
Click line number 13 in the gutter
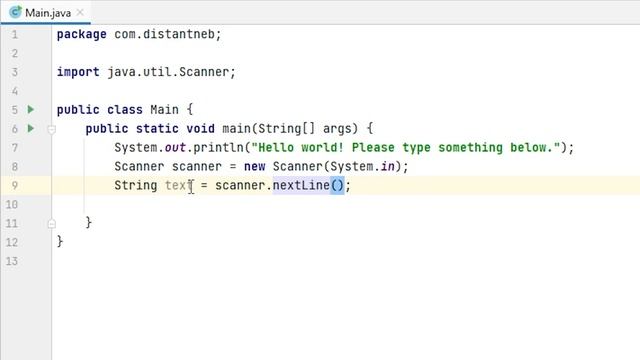12,261
